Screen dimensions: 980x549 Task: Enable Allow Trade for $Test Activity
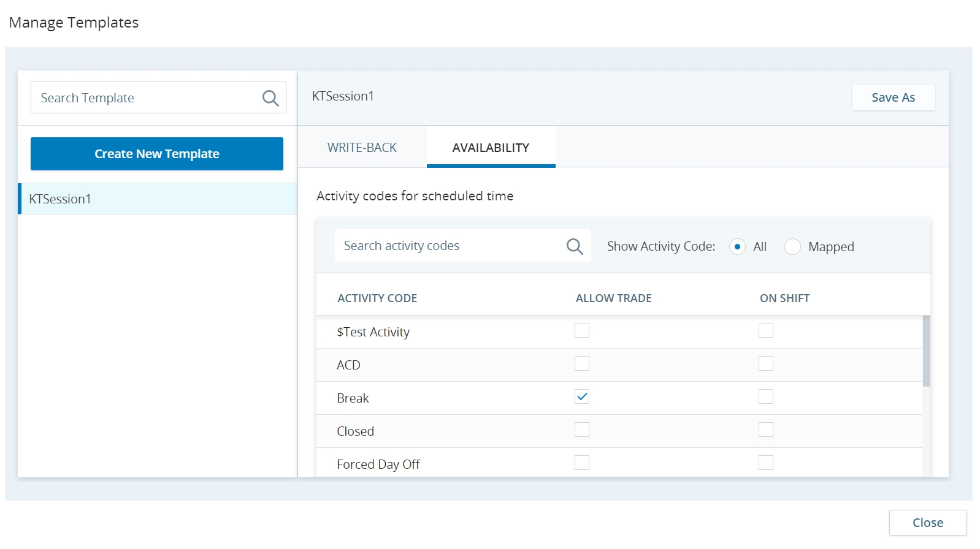[x=582, y=331]
